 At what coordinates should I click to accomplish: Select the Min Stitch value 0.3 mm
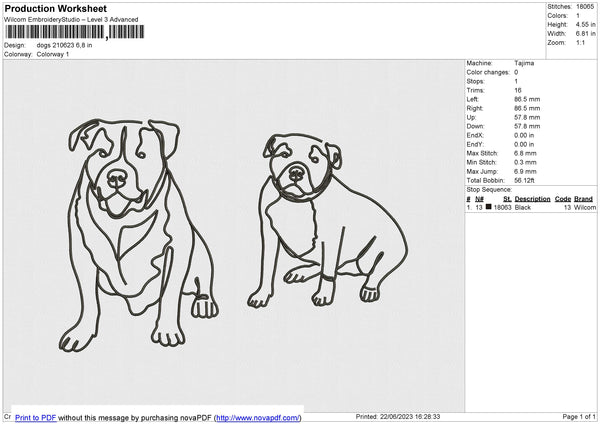tap(525, 163)
